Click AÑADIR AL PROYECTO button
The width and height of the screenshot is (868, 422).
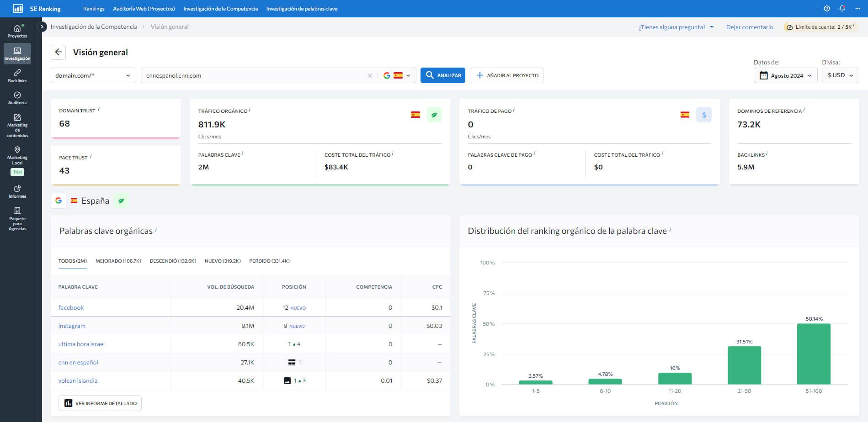point(506,75)
